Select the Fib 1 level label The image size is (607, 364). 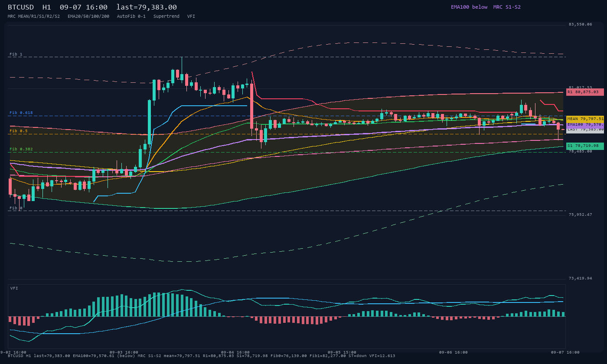(16, 54)
